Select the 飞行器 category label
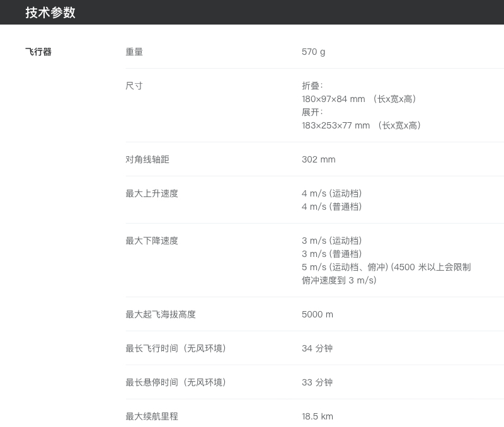 [x=38, y=52]
